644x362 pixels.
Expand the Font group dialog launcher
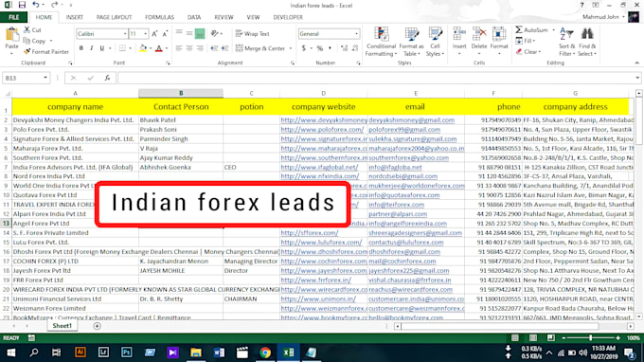click(168, 63)
